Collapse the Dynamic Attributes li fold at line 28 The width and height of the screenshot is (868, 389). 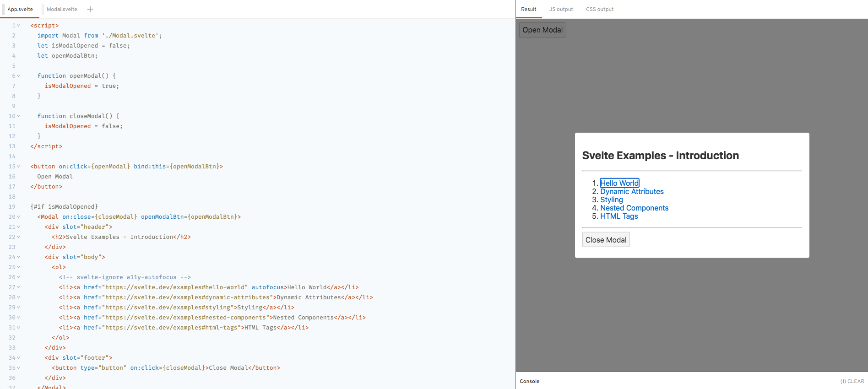point(19,297)
